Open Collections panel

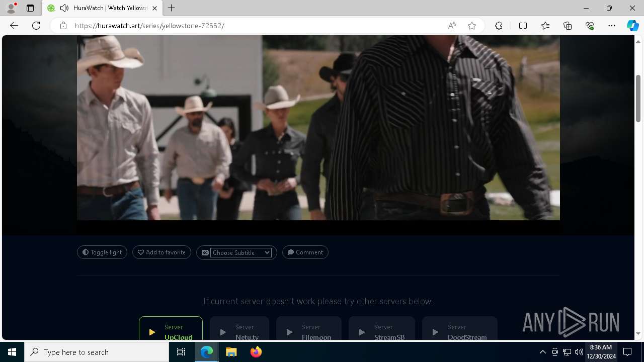568,26
